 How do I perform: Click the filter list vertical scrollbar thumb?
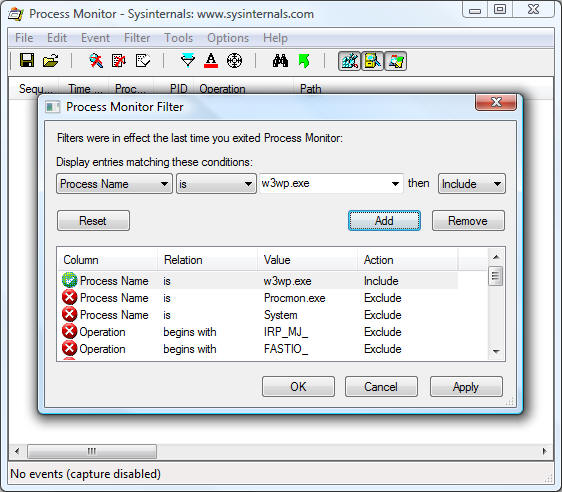pos(496,276)
